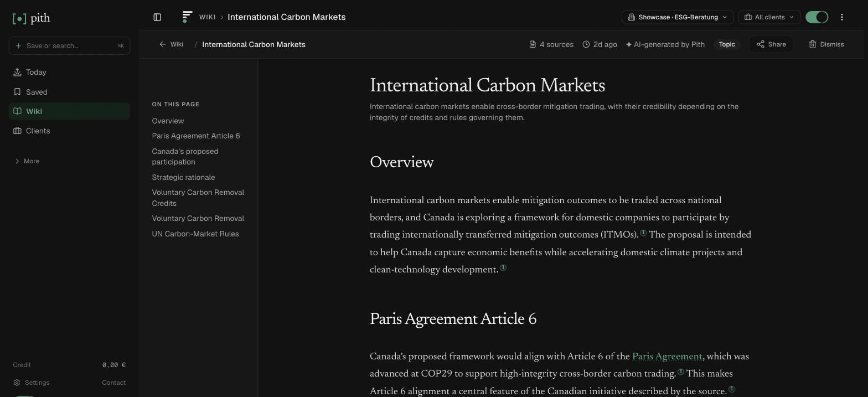
Task: Click the 4 sources label
Action: point(556,44)
